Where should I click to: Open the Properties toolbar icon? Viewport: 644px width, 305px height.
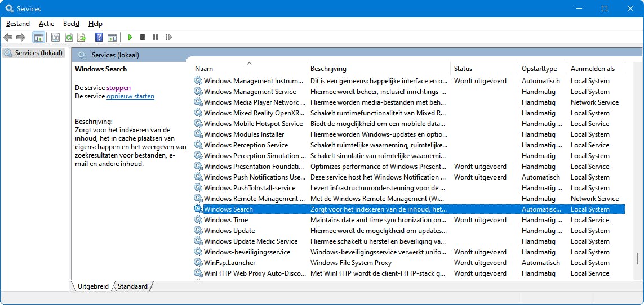(x=55, y=38)
